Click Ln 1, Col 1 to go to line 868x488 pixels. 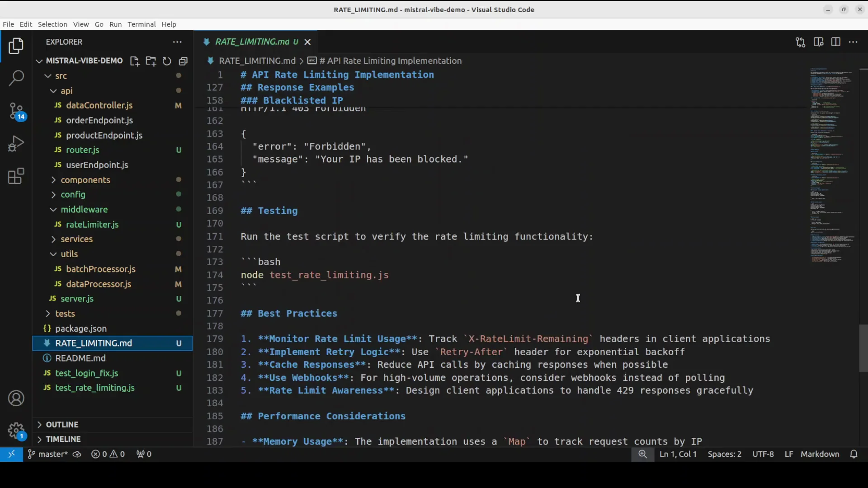coord(678,454)
